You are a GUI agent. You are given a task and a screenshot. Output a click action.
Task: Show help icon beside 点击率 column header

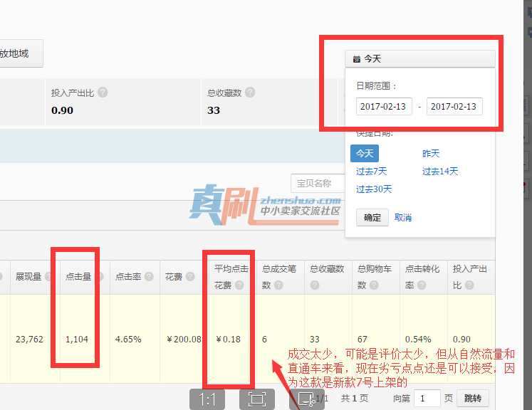149,277
